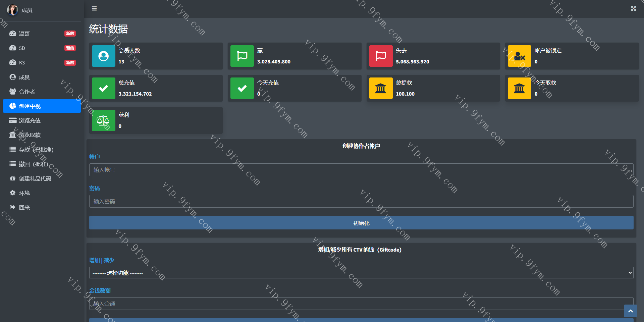Image resolution: width=644 pixels, height=322 pixels.
Task: Click the fullscreen expand icon
Action: tap(633, 8)
